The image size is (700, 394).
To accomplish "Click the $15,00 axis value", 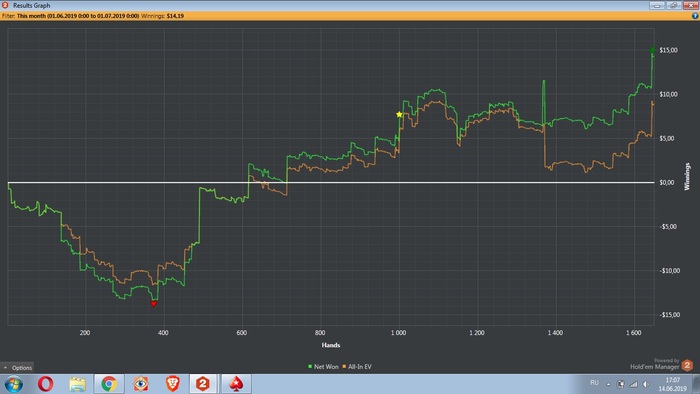I will [668, 50].
